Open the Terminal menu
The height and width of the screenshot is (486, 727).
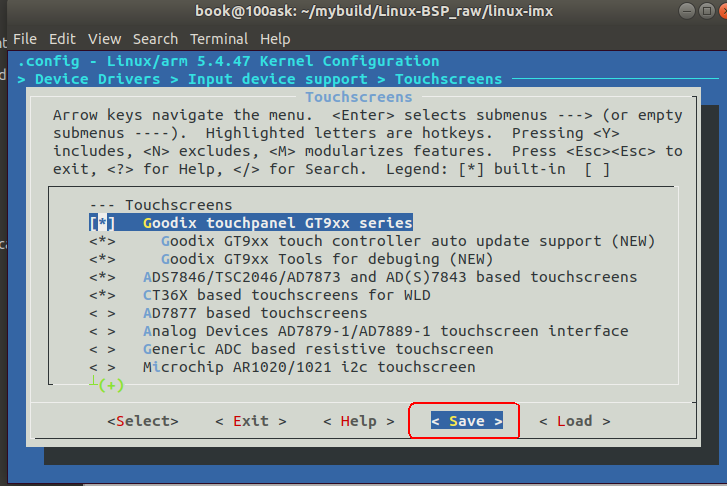click(219, 39)
